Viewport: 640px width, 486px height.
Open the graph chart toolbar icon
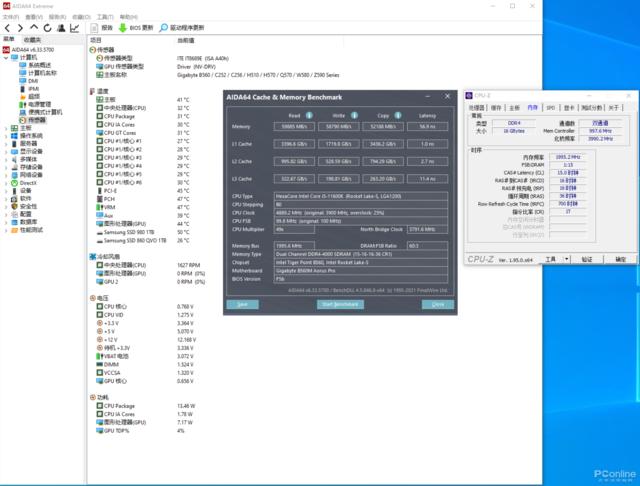pyautogui.click(x=74, y=28)
